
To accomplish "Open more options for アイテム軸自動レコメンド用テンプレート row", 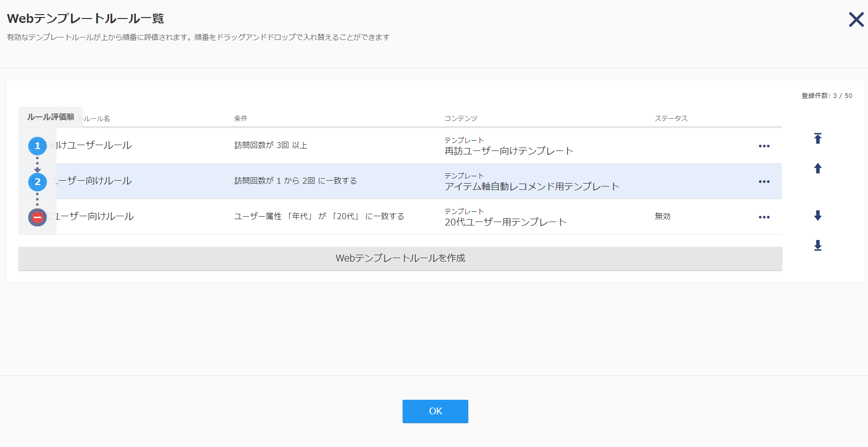I will point(764,182).
